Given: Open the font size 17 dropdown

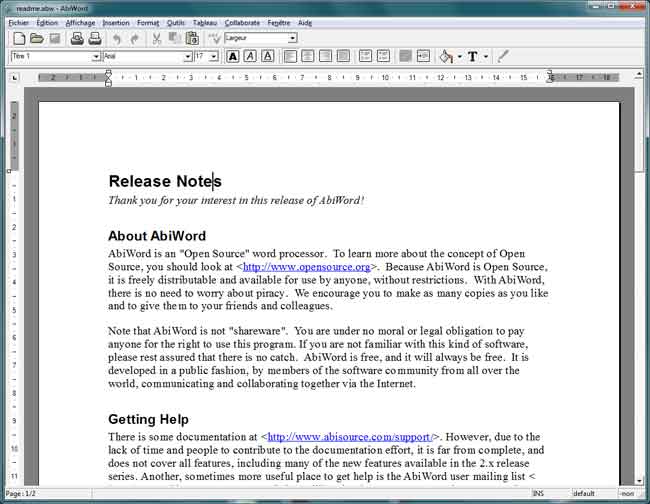Looking at the screenshot, I should [214, 56].
